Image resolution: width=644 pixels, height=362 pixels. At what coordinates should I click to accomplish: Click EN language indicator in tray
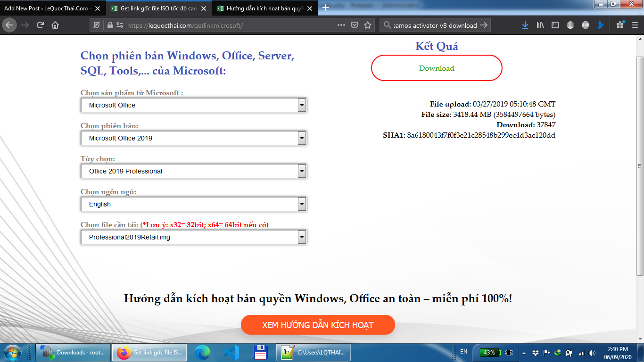(x=463, y=352)
